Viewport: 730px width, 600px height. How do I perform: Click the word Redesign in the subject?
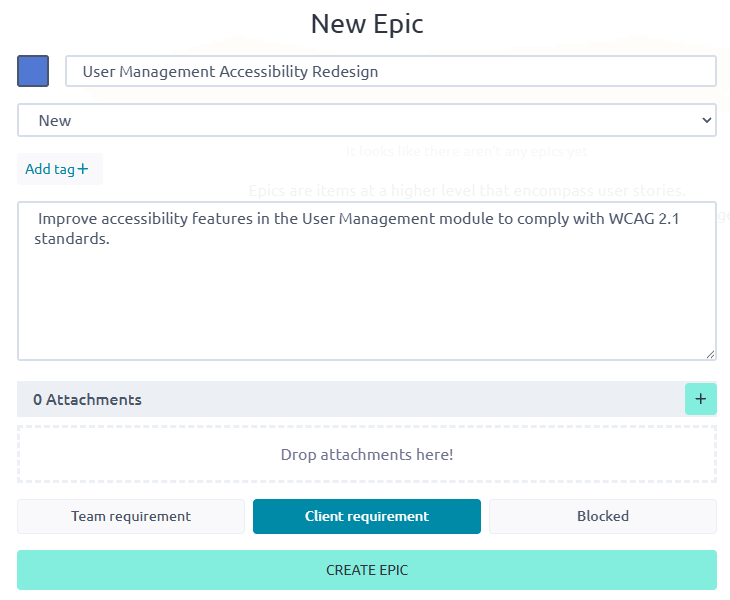(346, 71)
